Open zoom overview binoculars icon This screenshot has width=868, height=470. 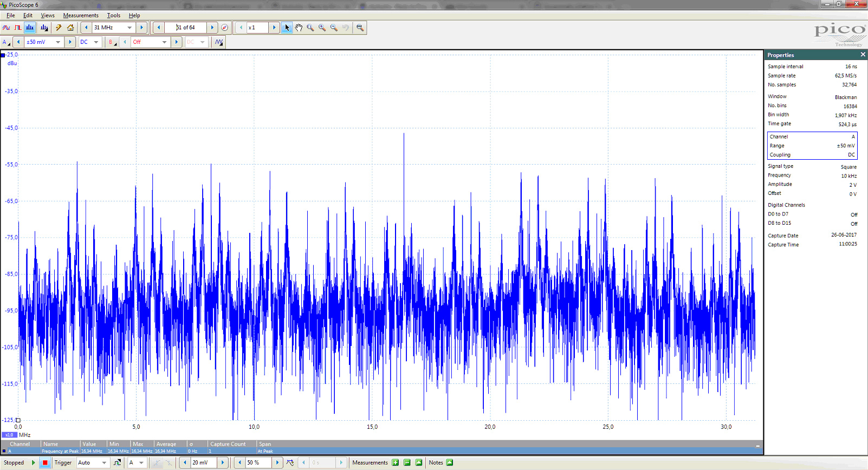(x=360, y=28)
